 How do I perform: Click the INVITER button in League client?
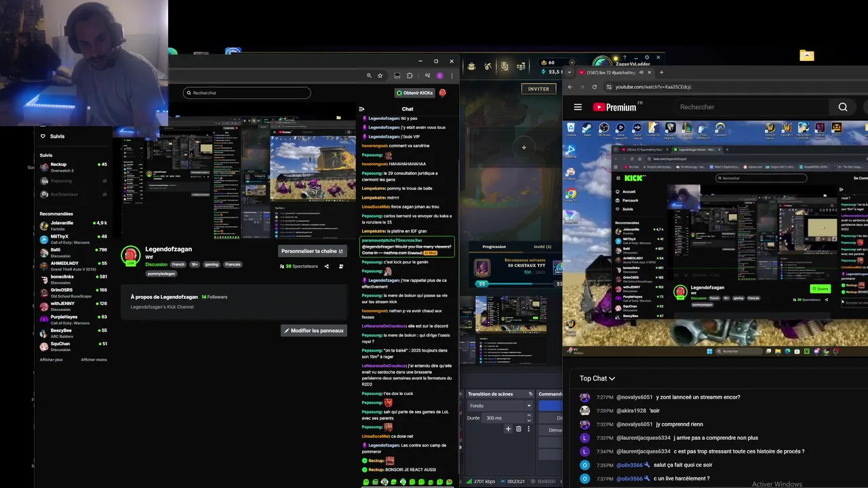pyautogui.click(x=538, y=89)
